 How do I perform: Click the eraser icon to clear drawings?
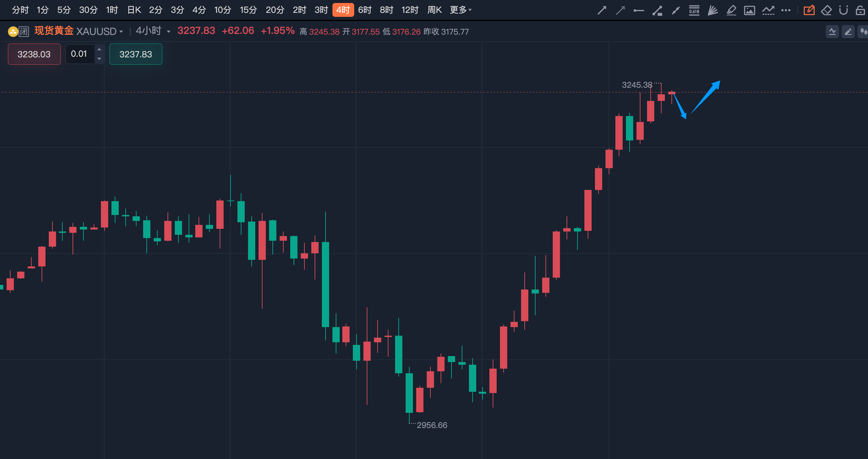click(x=826, y=11)
